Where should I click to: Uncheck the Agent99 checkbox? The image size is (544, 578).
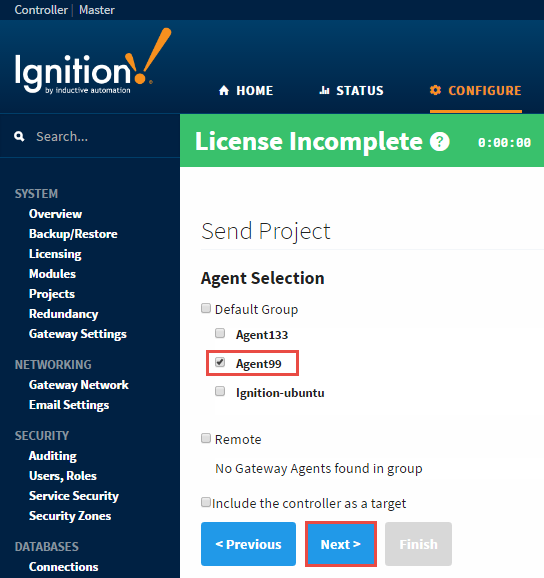tap(220, 362)
